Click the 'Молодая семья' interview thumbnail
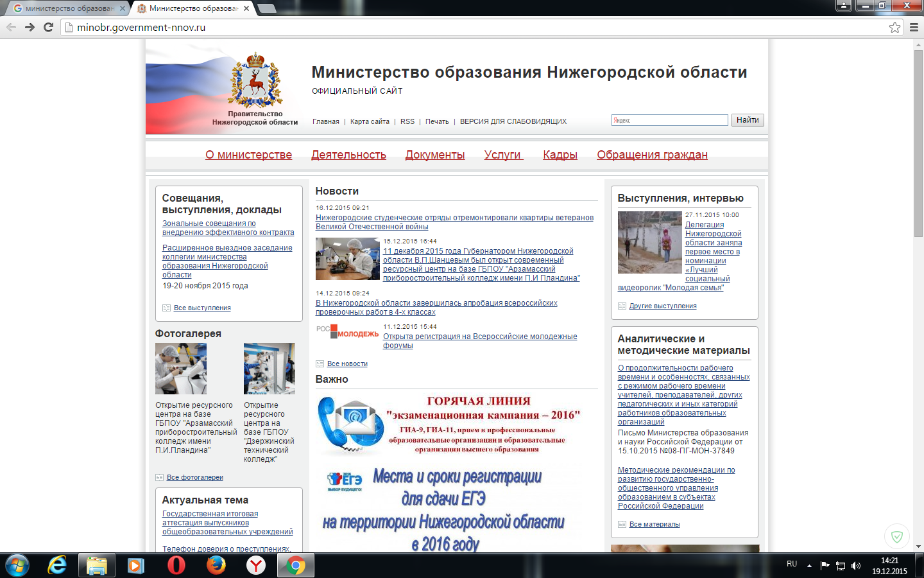 (650, 243)
